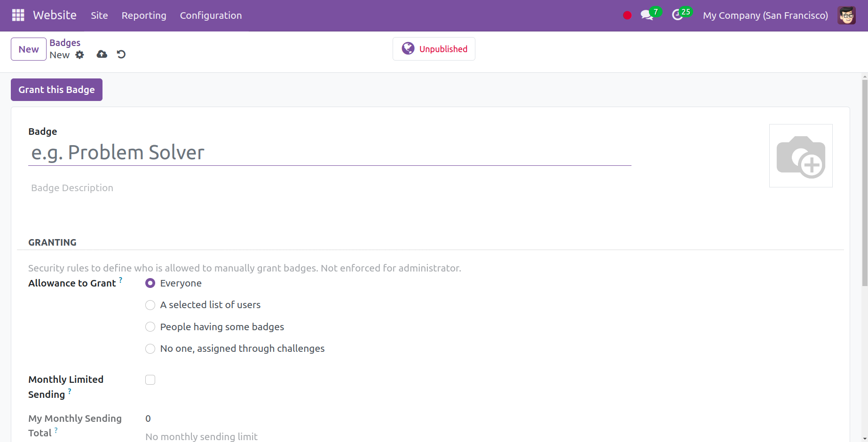Viewport: 868px width, 442px height.
Task: Click the red recording indicator dot
Action: [627, 16]
